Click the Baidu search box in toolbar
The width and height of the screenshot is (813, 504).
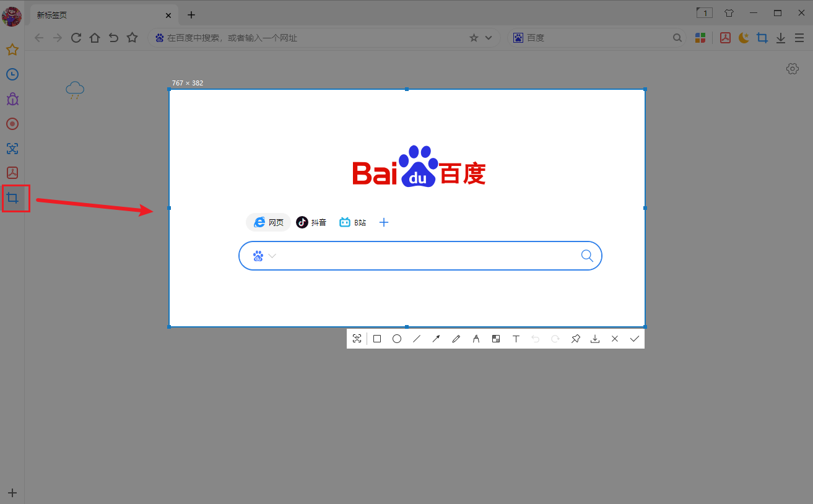click(x=598, y=38)
